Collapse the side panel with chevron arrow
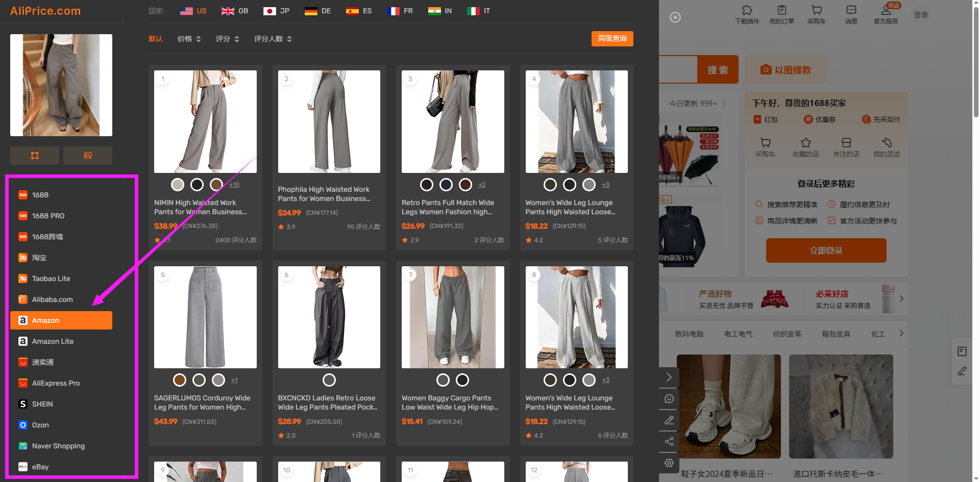 tap(669, 377)
